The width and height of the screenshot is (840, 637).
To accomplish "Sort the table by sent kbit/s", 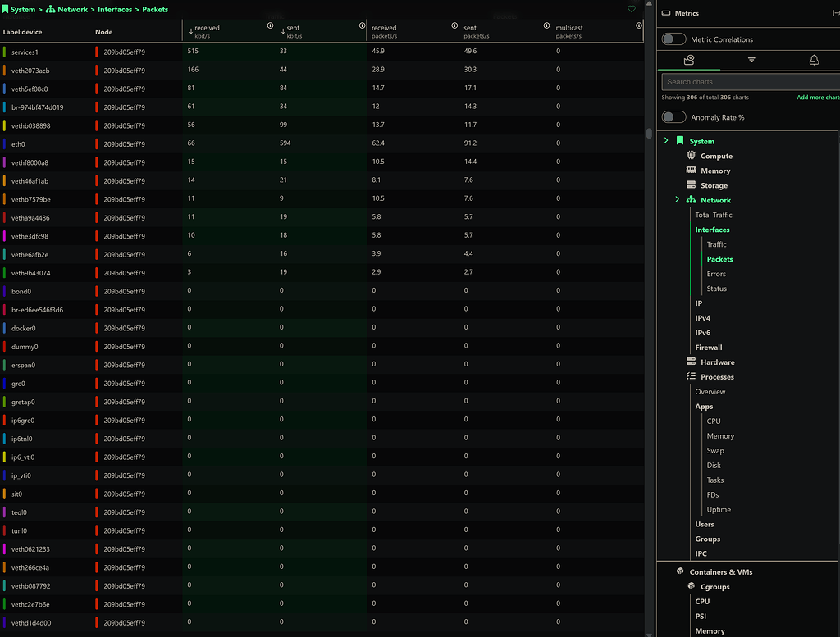I will pos(291,29).
